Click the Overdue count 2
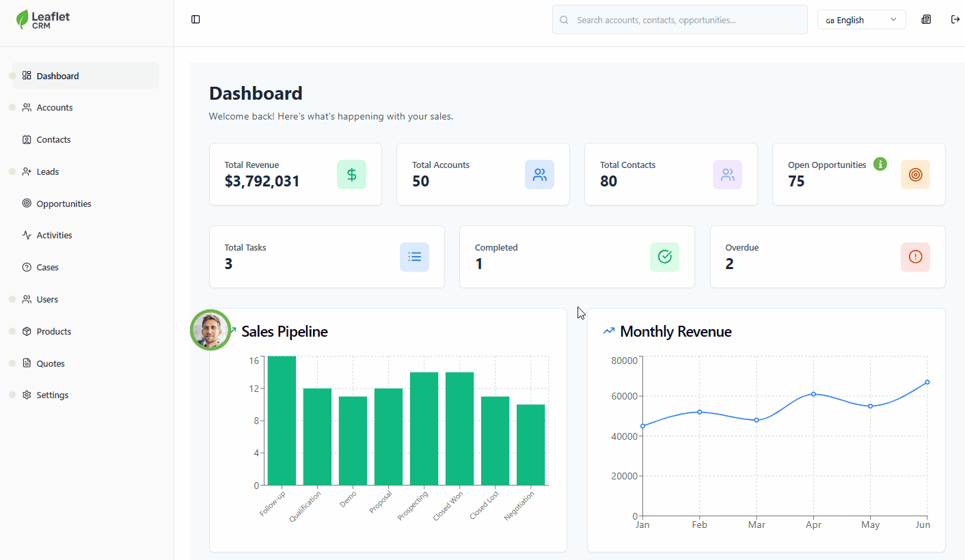Screen dimensions: 965x560 729,264
